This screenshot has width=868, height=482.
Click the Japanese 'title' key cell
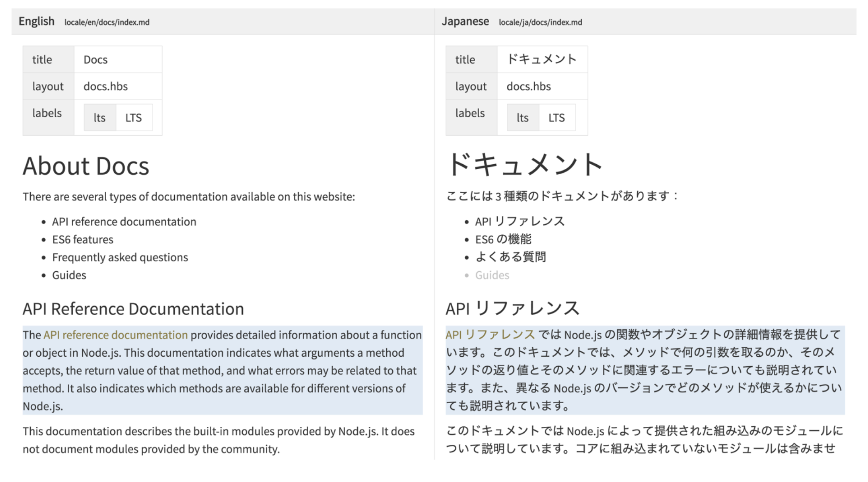pos(472,60)
